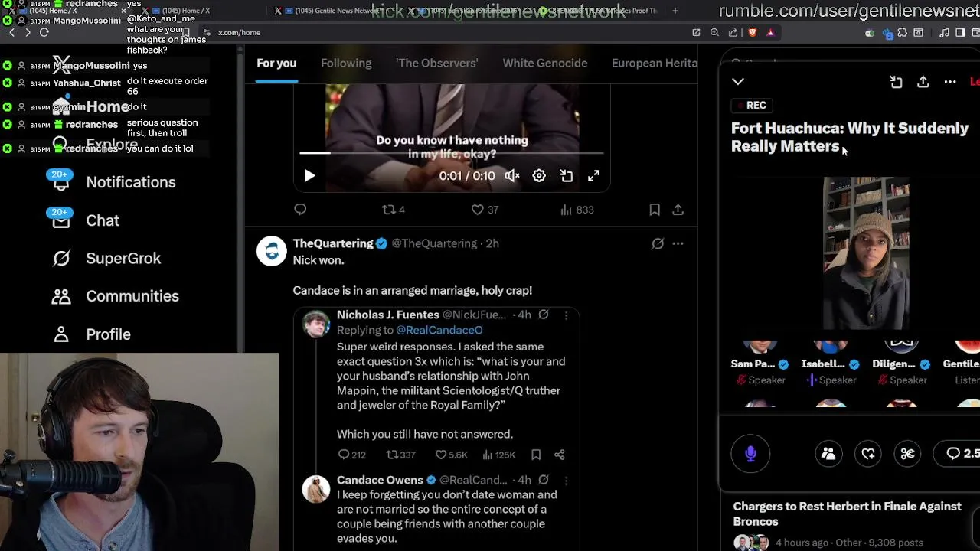Open Grok action on Candace Owens post
The image size is (980, 551).
coord(543,480)
